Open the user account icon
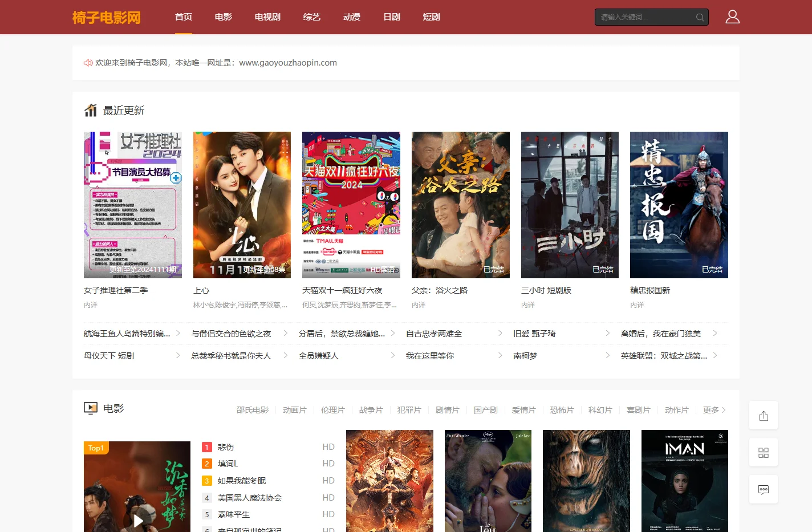The width and height of the screenshot is (812, 532). 733,17
